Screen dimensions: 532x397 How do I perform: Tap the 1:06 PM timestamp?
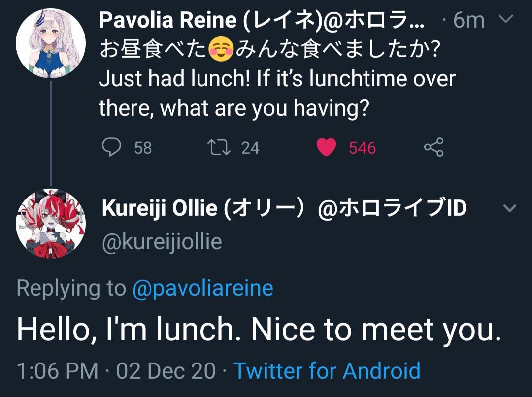(x=57, y=370)
